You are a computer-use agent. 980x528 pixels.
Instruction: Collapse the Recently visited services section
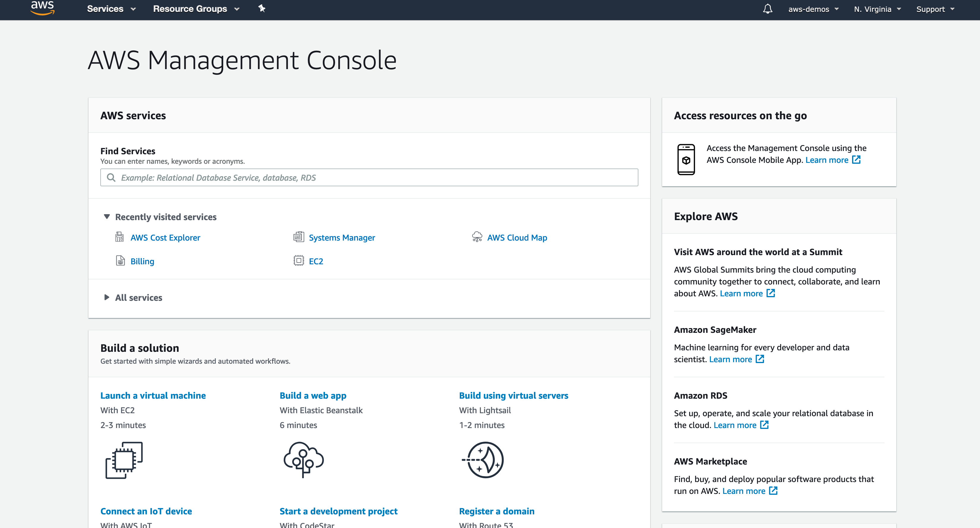point(160,217)
